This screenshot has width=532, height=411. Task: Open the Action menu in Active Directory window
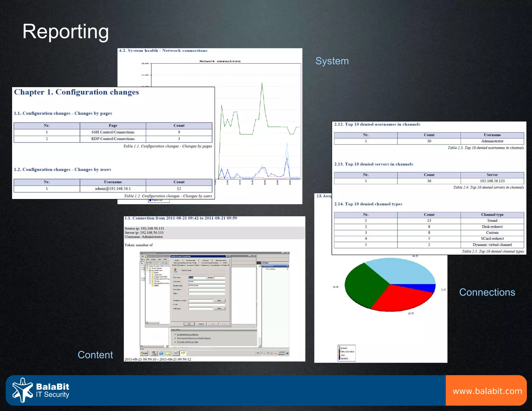pyautogui.click(x=153, y=259)
